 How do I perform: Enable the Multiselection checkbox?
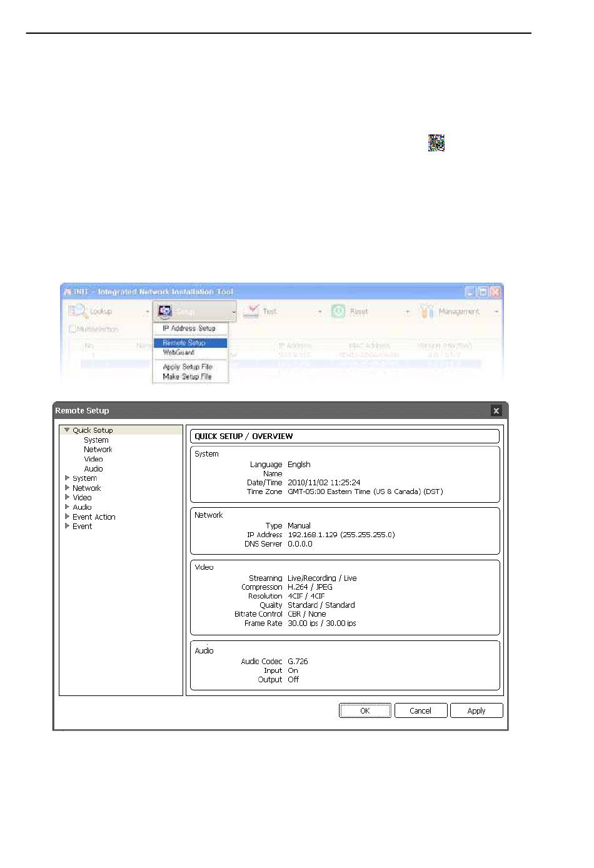tap(73, 329)
